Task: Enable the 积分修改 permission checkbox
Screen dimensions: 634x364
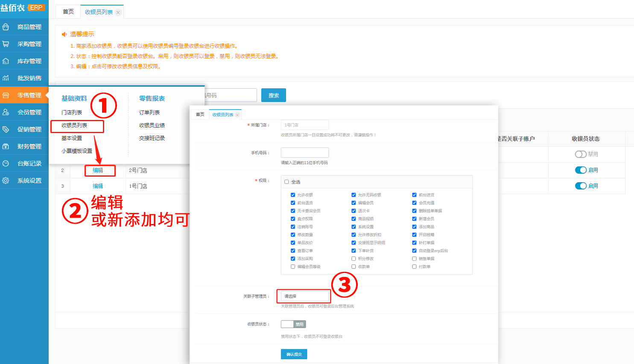Action: pyautogui.click(x=354, y=259)
